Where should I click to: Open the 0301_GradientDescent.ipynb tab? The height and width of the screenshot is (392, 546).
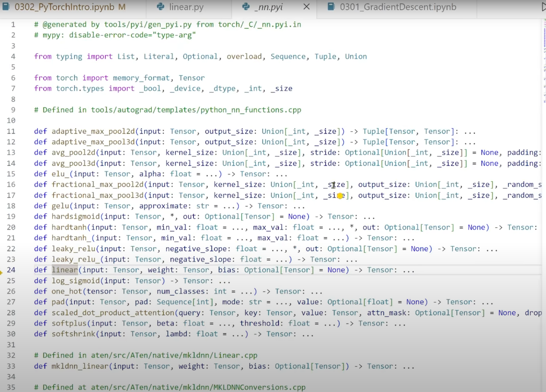(x=398, y=7)
